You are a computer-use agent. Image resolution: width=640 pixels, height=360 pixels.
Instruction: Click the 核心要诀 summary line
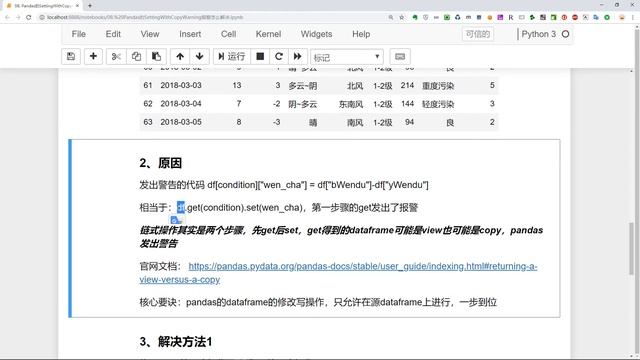[318, 302]
